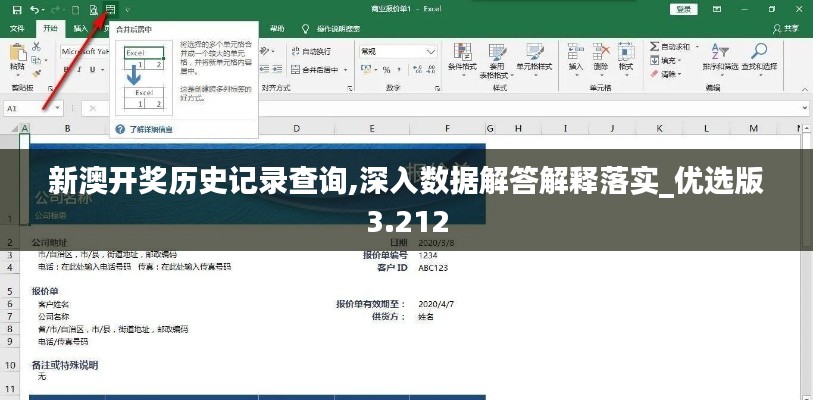Screen dimensions: 813x400
Task: Open 条件格式 conditional formatting
Action: [x=462, y=60]
